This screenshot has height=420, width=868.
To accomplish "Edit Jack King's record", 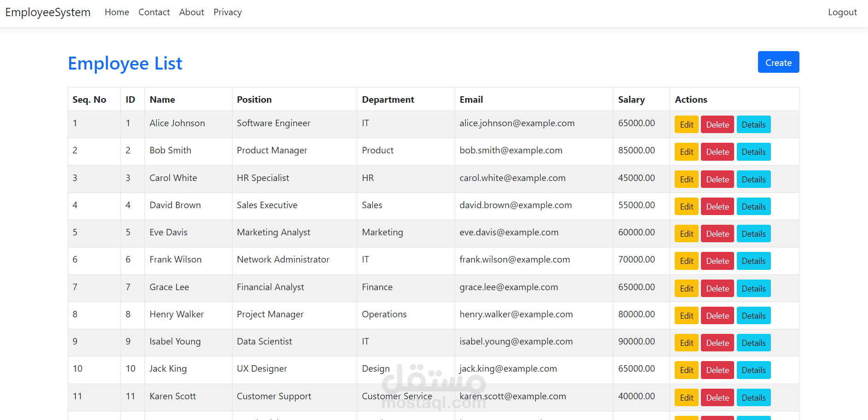I will click(x=686, y=370).
